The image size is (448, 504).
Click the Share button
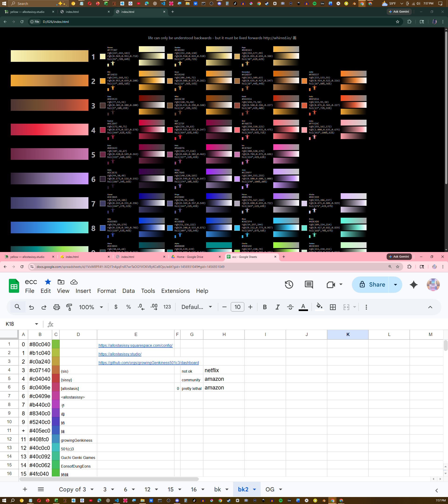point(372,284)
